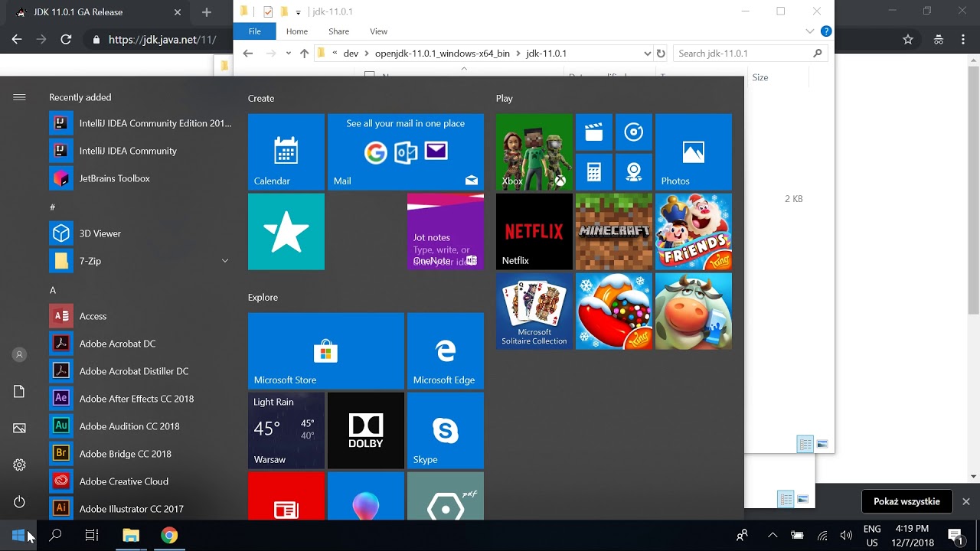Open the Dolby tile

pos(366,430)
